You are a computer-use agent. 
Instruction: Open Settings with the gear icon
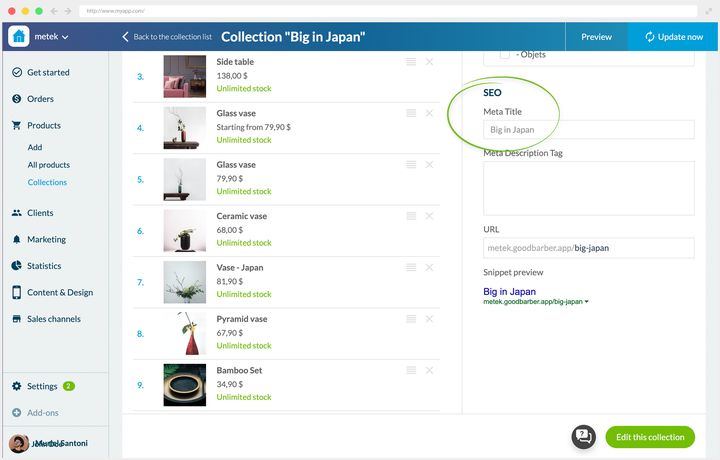coord(17,386)
